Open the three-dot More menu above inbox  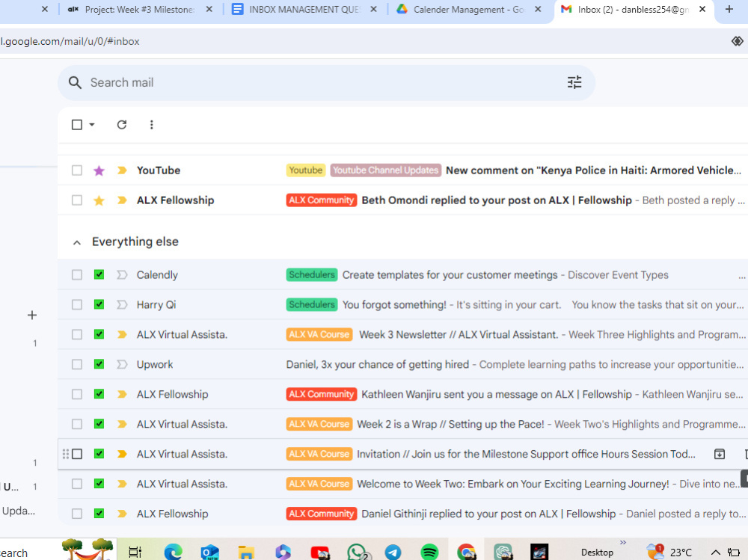point(151,125)
